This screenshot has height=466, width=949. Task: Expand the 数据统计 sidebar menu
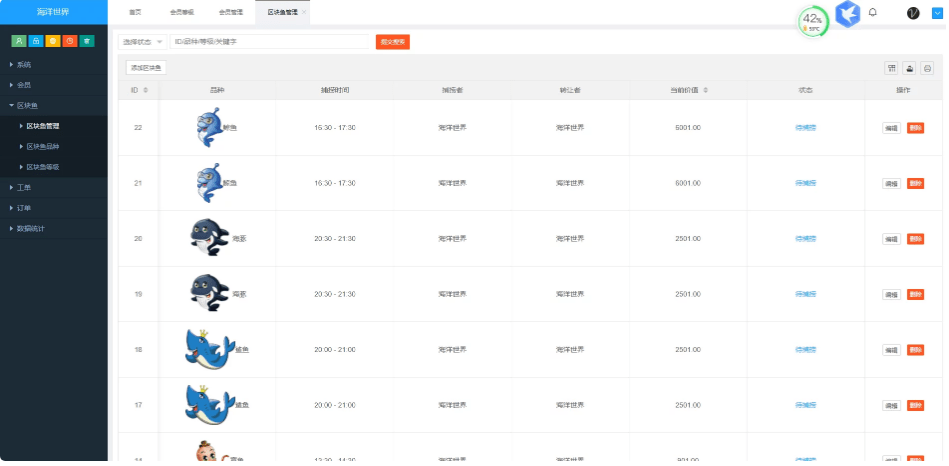[54, 229]
